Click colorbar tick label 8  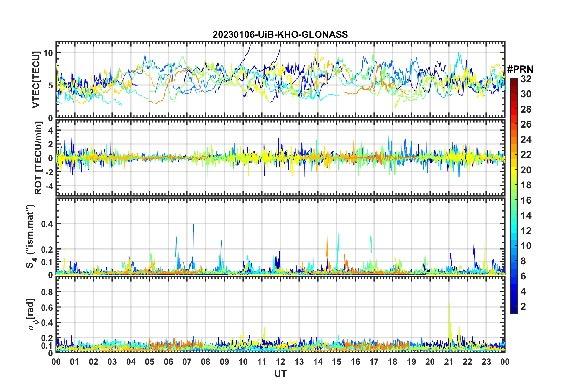(x=523, y=261)
